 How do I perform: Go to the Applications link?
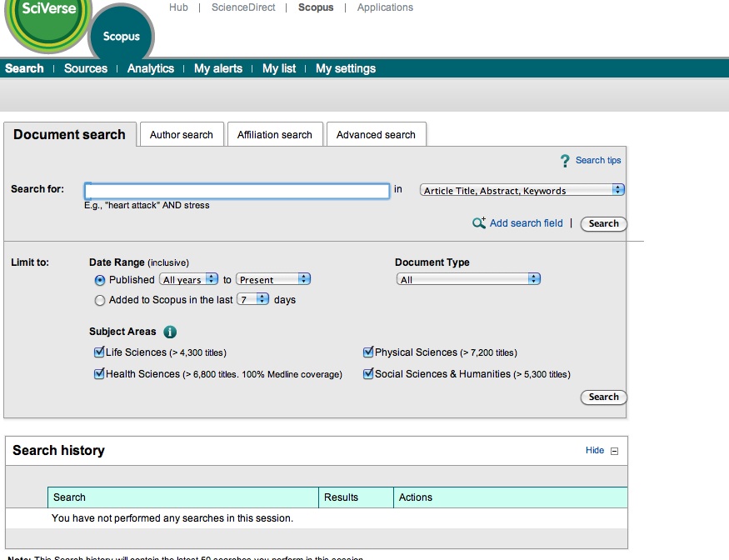click(385, 7)
